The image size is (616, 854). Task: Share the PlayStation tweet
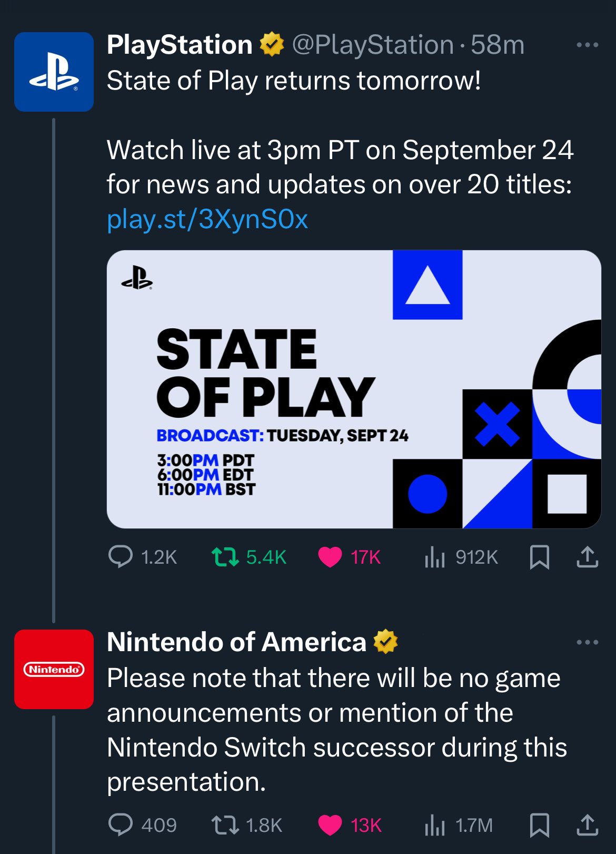(588, 557)
